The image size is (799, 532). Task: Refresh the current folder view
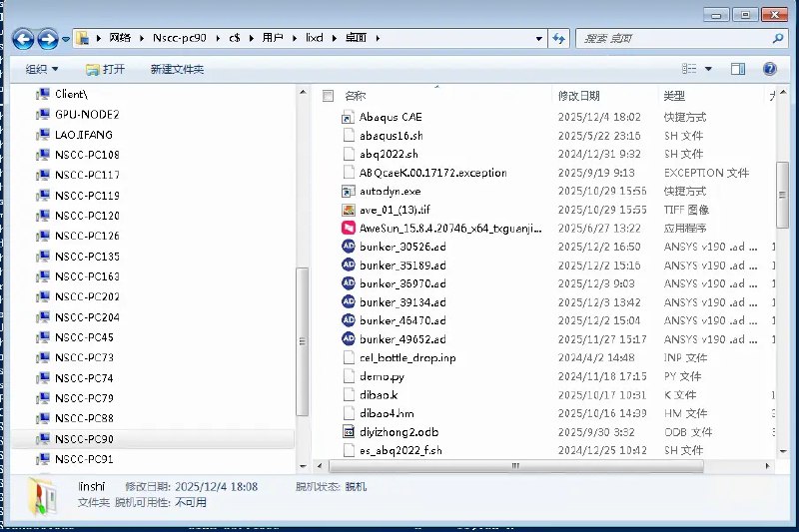[x=559, y=38]
